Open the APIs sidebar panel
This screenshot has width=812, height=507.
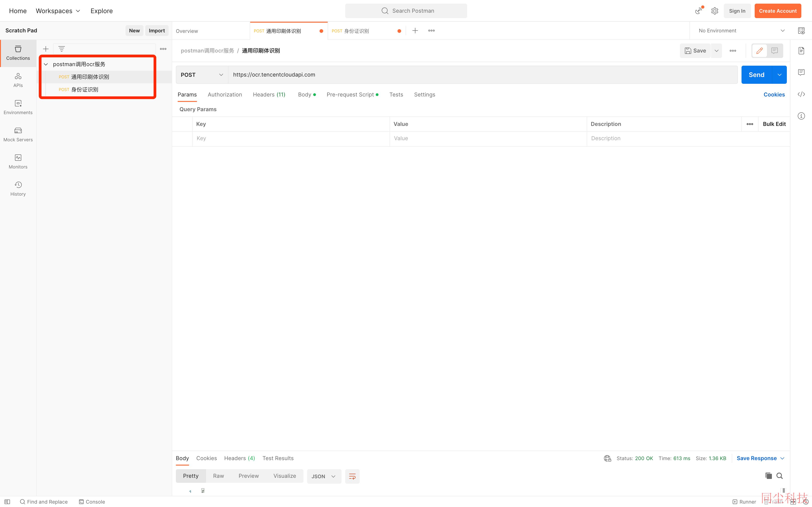(18, 80)
